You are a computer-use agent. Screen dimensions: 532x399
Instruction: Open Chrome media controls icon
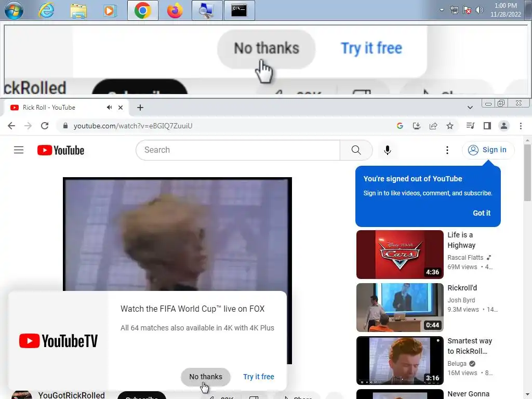(x=470, y=126)
